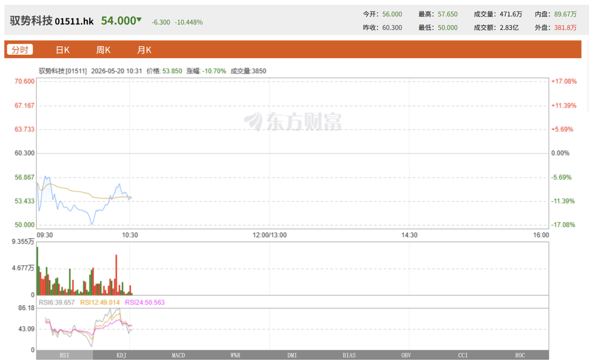
Task: Click the RSI6:39.657 readout
Action: coord(57,302)
